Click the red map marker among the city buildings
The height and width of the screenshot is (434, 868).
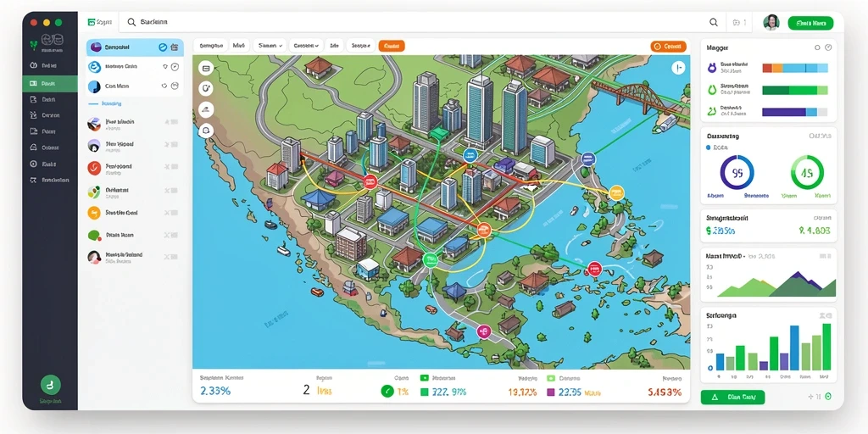coord(370,181)
